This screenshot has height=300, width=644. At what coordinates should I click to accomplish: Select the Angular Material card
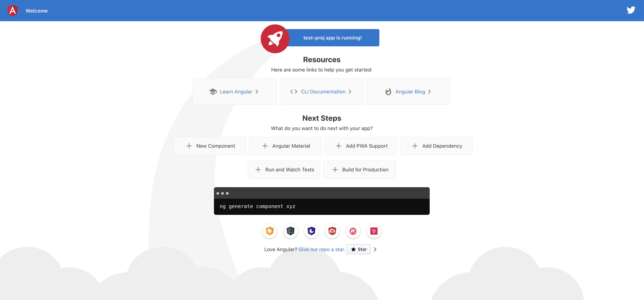286,146
